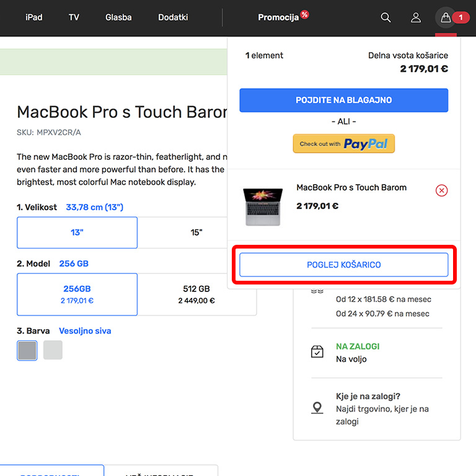Open the search magnifier icon
The height and width of the screenshot is (476, 476).
click(x=386, y=17)
